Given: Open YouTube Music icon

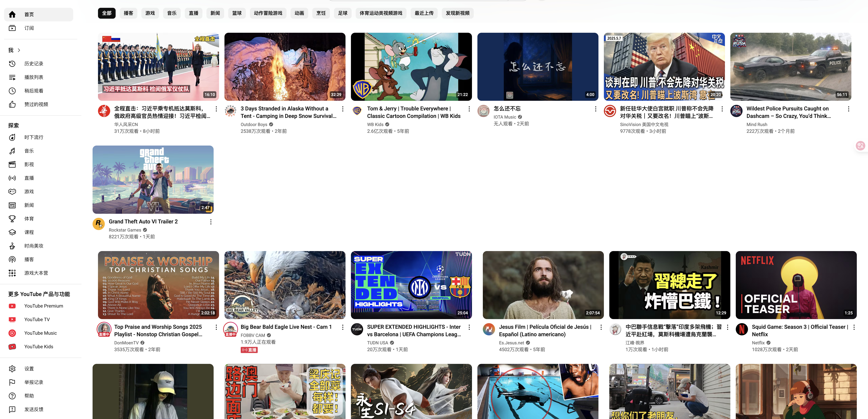Looking at the screenshot, I should tap(12, 333).
